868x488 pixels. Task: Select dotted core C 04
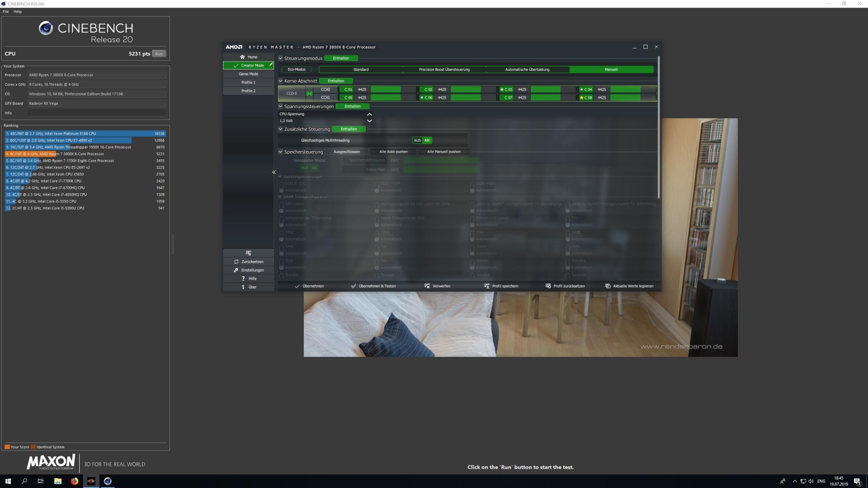click(586, 89)
